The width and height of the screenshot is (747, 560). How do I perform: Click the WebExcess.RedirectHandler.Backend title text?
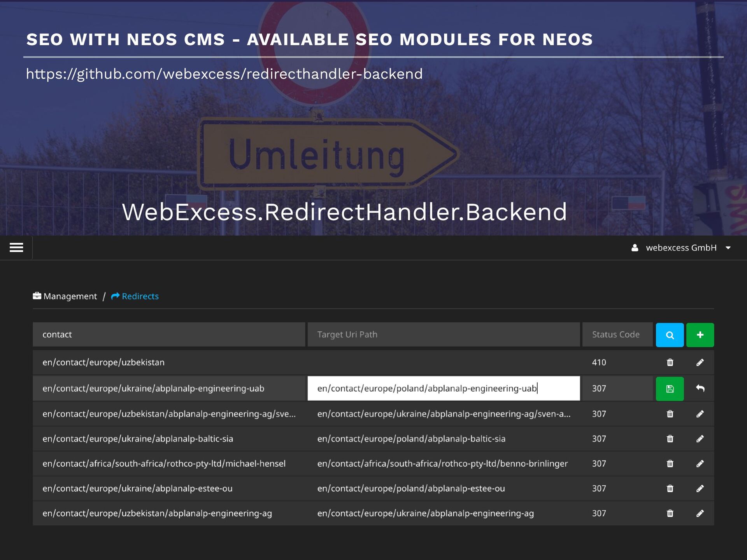(344, 212)
